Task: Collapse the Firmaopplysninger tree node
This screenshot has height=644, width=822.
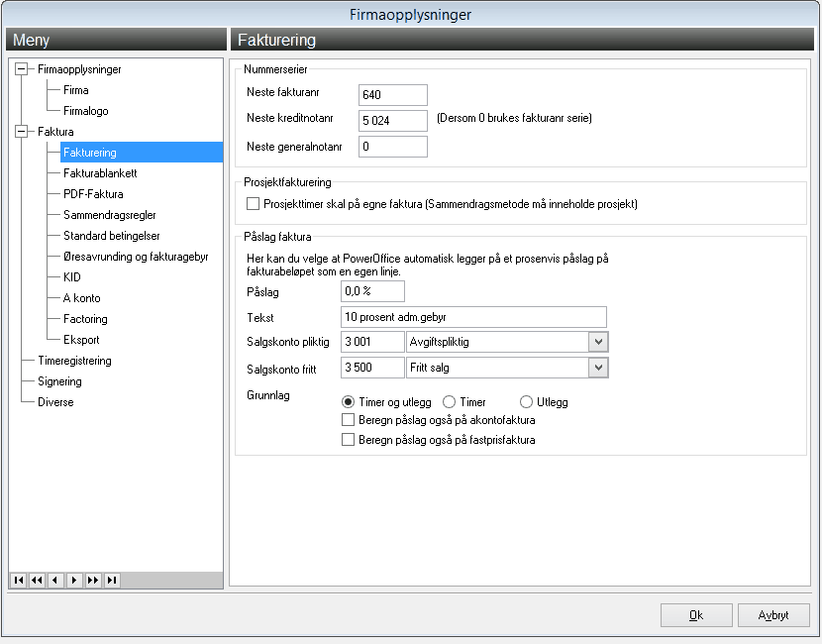Action: pos(21,68)
